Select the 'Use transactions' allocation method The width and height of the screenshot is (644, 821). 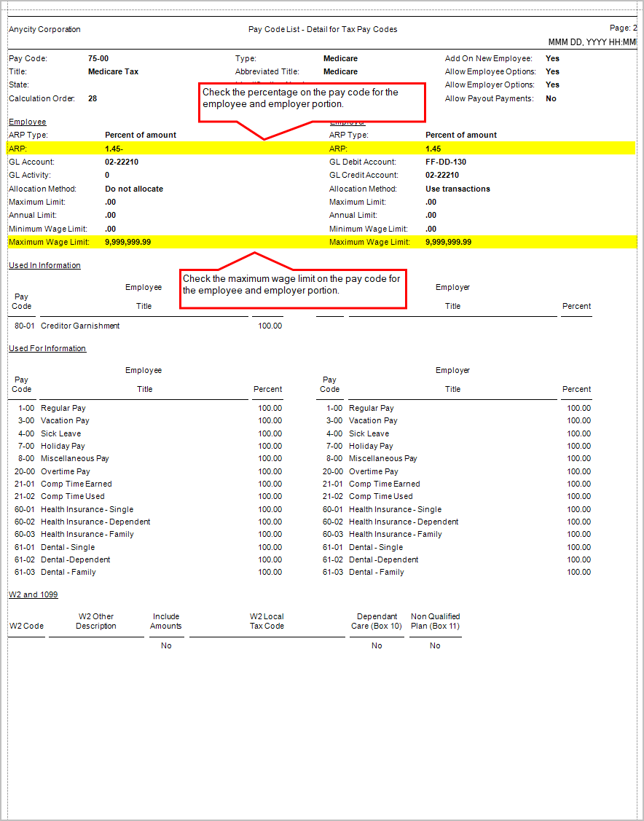tap(458, 189)
